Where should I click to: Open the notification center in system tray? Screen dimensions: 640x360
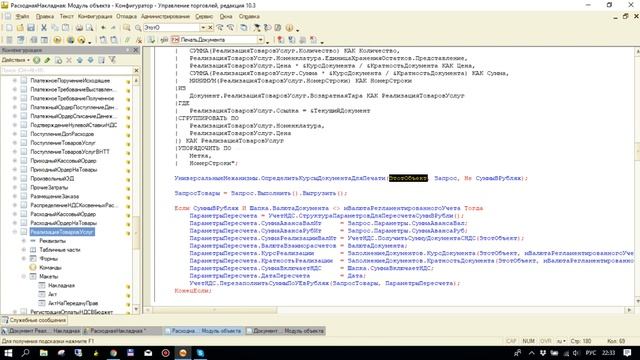pyautogui.click(x=627, y=353)
